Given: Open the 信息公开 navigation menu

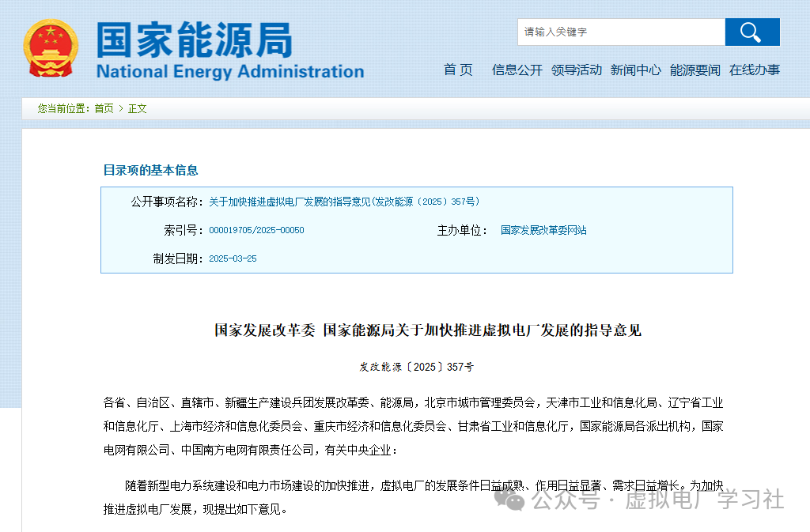Looking at the screenshot, I should pos(517,70).
